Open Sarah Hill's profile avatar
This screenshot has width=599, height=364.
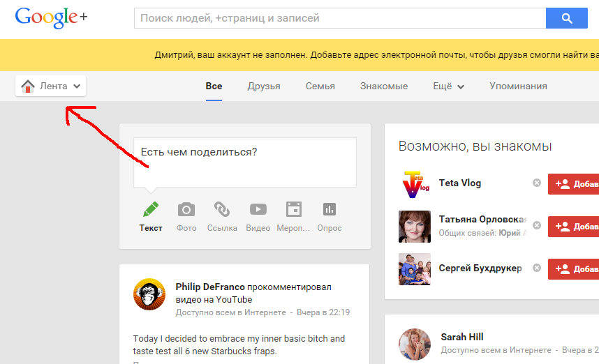tap(414, 344)
